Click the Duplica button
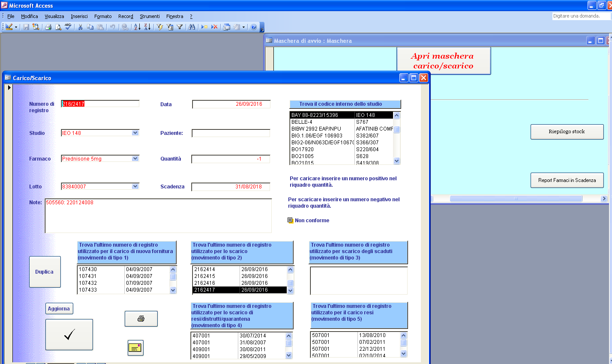The height and width of the screenshot is (364, 612). click(45, 272)
